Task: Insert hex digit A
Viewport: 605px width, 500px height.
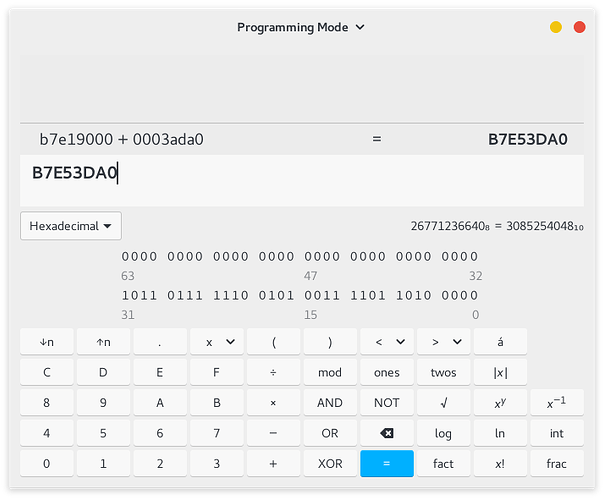Action: coord(160,403)
